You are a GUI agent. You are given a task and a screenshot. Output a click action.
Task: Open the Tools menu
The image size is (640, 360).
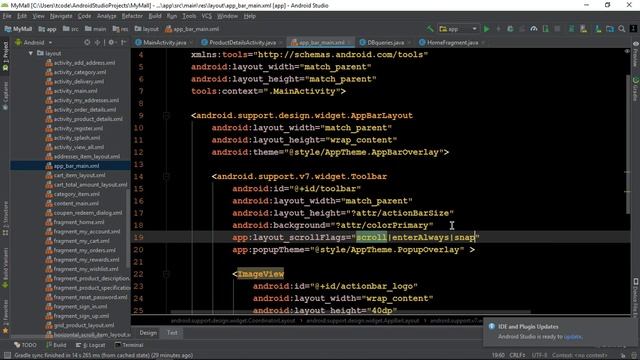(x=189, y=16)
